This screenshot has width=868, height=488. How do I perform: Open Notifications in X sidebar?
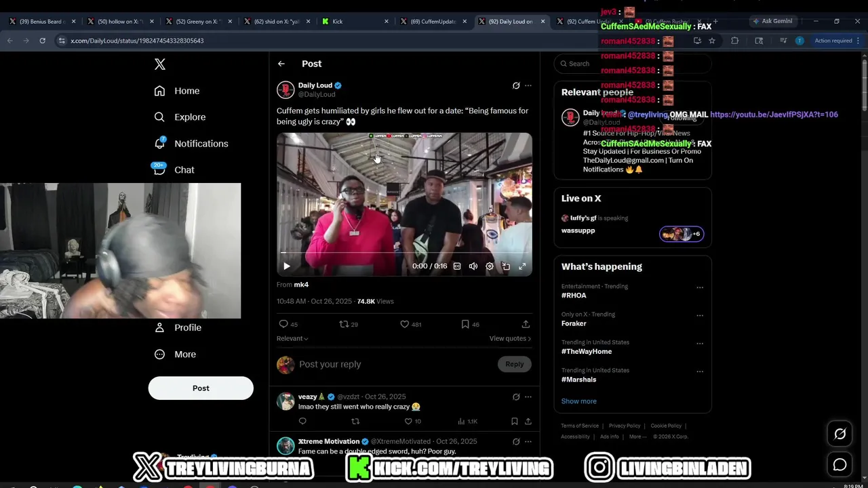(191, 144)
